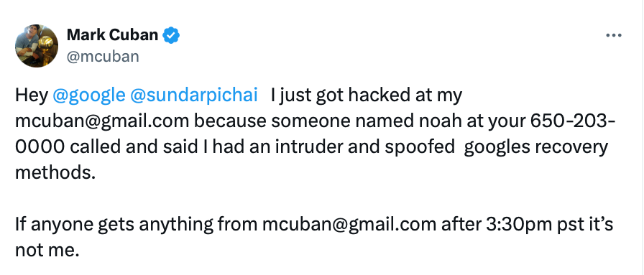Follow the @google mention link
The height and width of the screenshot is (275, 644).
tap(88, 95)
